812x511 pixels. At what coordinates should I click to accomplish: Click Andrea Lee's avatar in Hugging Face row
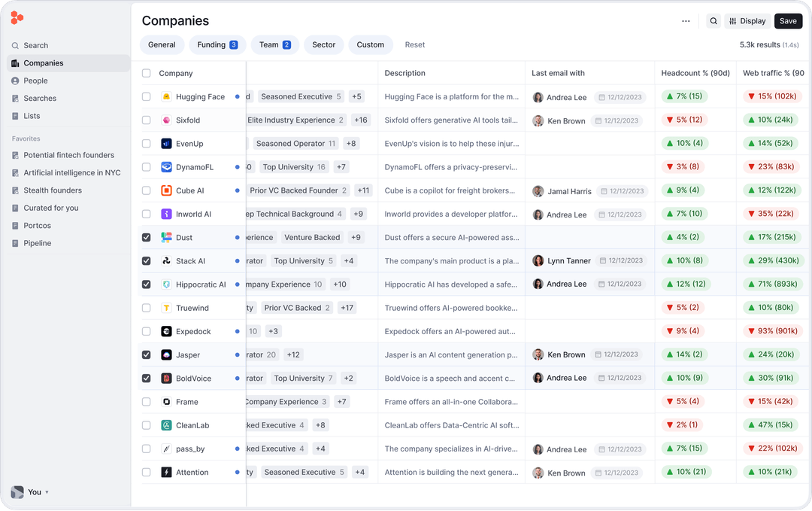538,96
